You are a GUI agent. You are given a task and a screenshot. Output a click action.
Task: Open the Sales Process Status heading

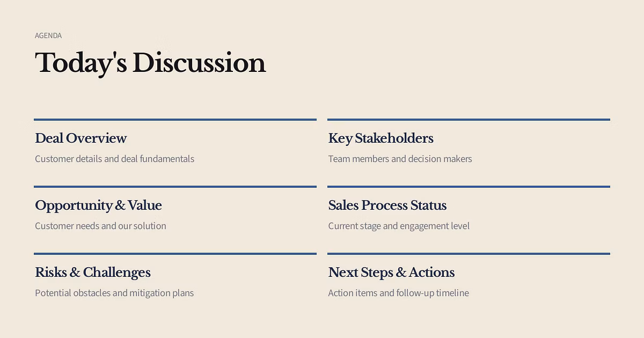point(387,205)
